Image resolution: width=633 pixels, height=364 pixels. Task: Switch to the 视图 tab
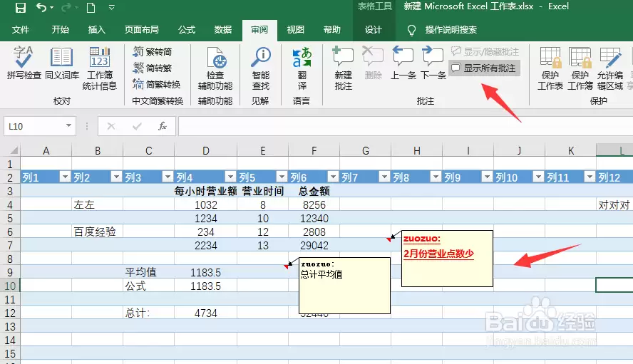[296, 29]
